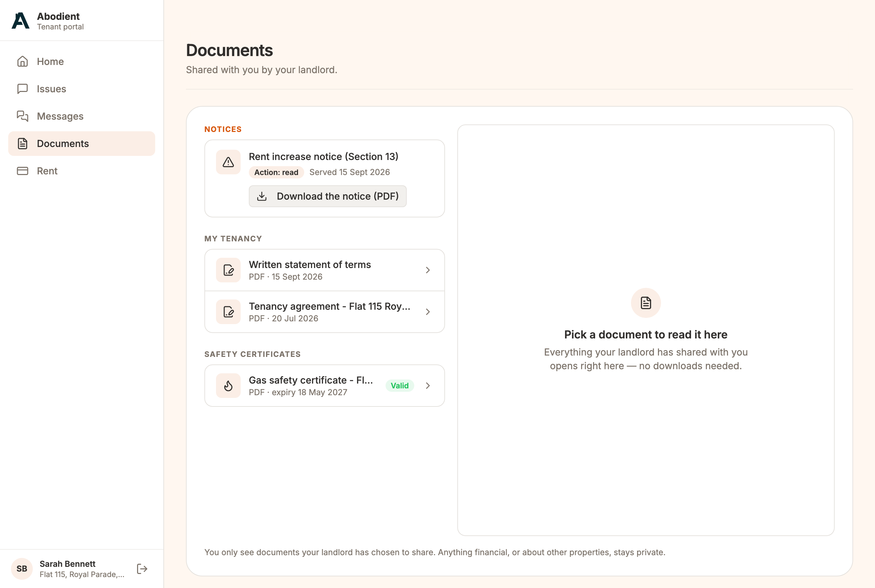875x588 pixels.
Task: Go to Home in the sidebar
Action: (x=81, y=62)
